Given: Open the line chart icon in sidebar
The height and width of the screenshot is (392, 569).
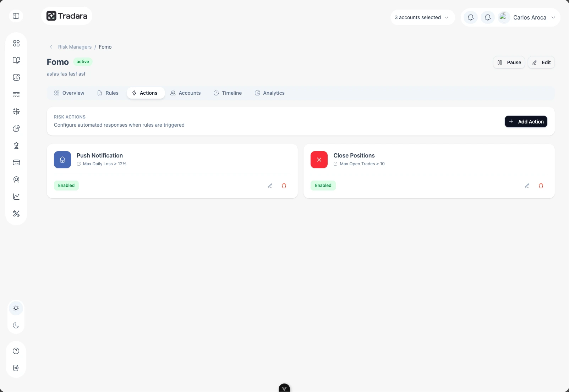Looking at the screenshot, I should (x=16, y=197).
